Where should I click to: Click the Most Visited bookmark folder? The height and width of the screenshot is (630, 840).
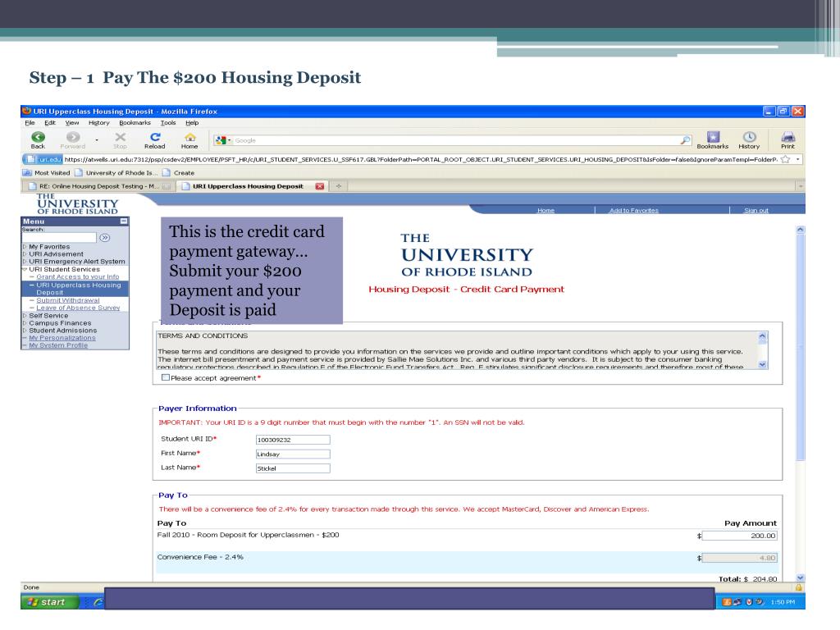tap(47, 172)
